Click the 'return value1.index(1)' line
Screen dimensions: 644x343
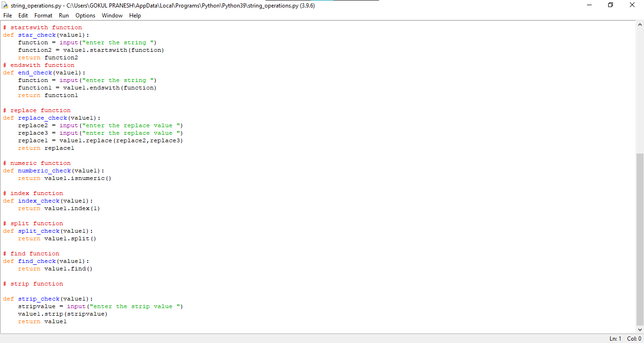coord(59,208)
